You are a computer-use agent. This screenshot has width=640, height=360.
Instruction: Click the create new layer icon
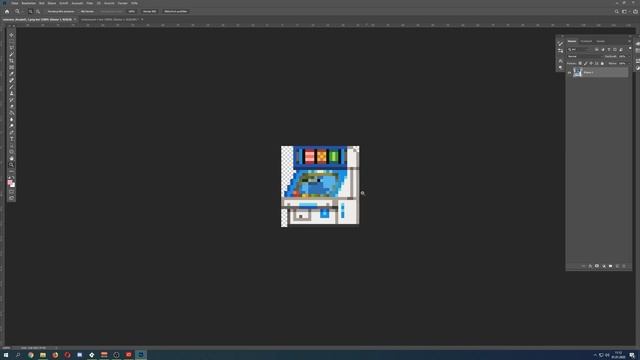(617, 266)
